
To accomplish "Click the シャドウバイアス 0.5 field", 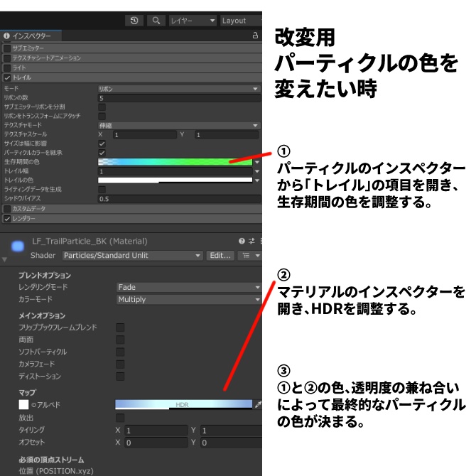I will pos(179,199).
